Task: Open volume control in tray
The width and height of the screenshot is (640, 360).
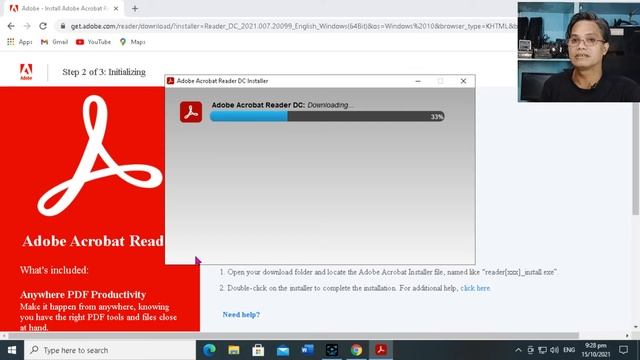Action: pos(554,350)
